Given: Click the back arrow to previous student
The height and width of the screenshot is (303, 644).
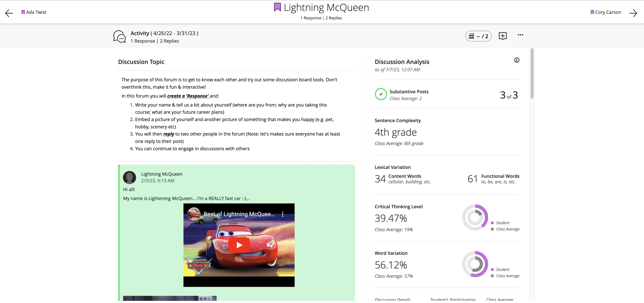Looking at the screenshot, I should coord(9,13).
